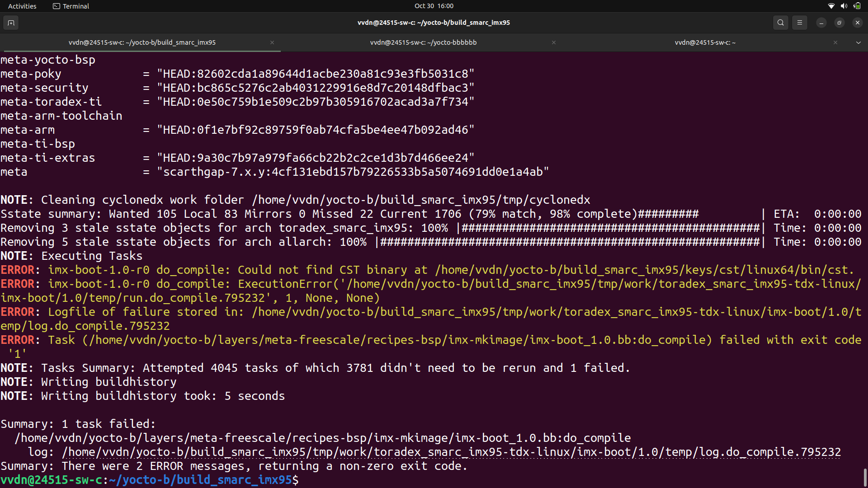
Task: Switch to the home directory tab
Action: (x=704, y=42)
